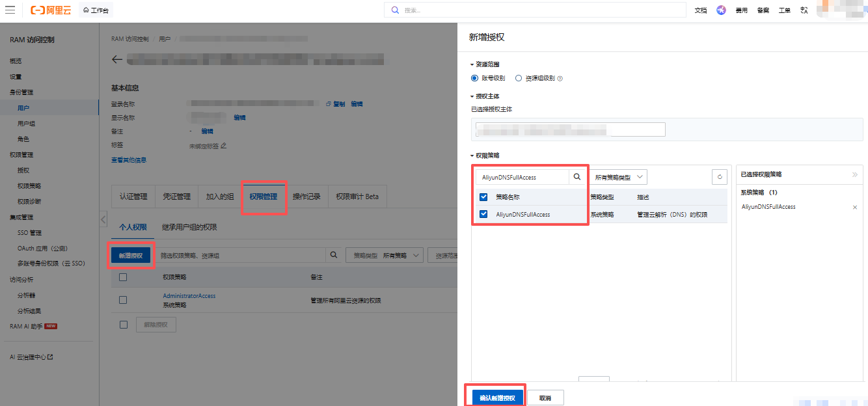Switch to 权限管理 tab
868x406 pixels.
[x=263, y=196]
